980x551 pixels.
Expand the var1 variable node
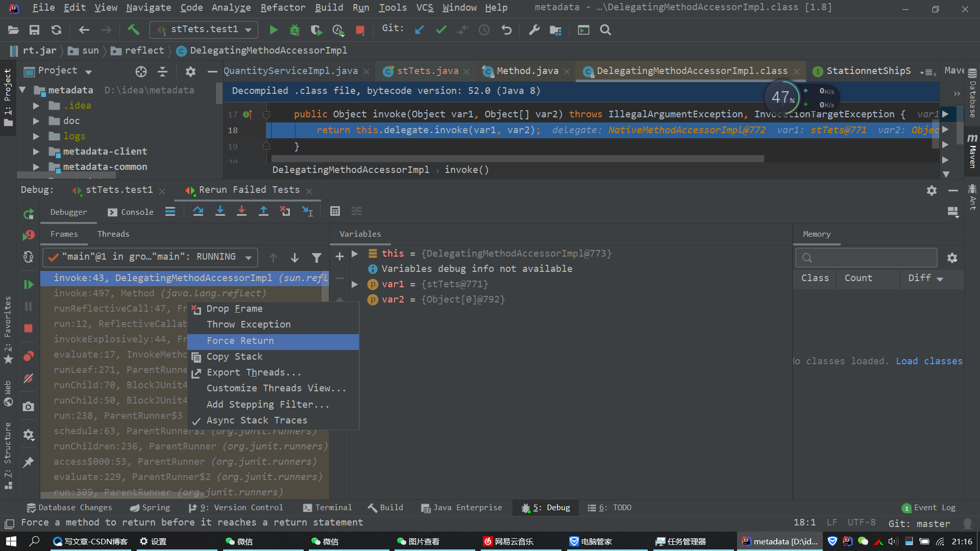pyautogui.click(x=355, y=284)
